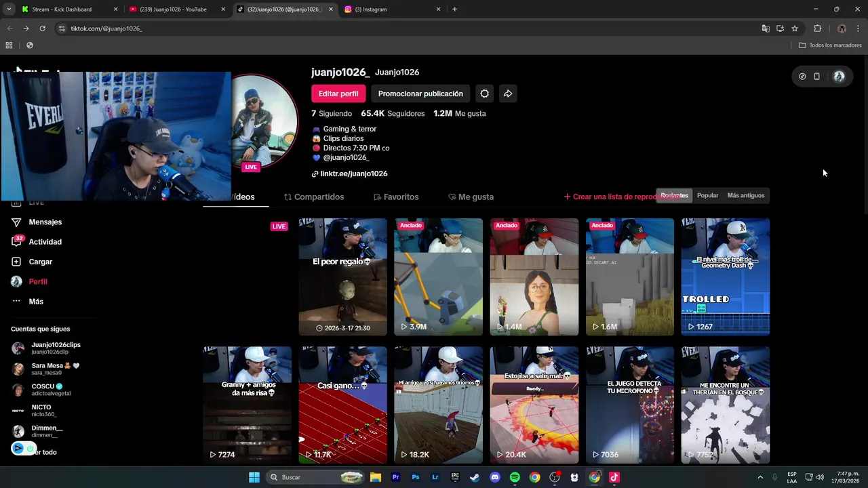Viewport: 868px width, 488px height.
Task: View the 7 Siguiendo list
Action: [x=332, y=114]
